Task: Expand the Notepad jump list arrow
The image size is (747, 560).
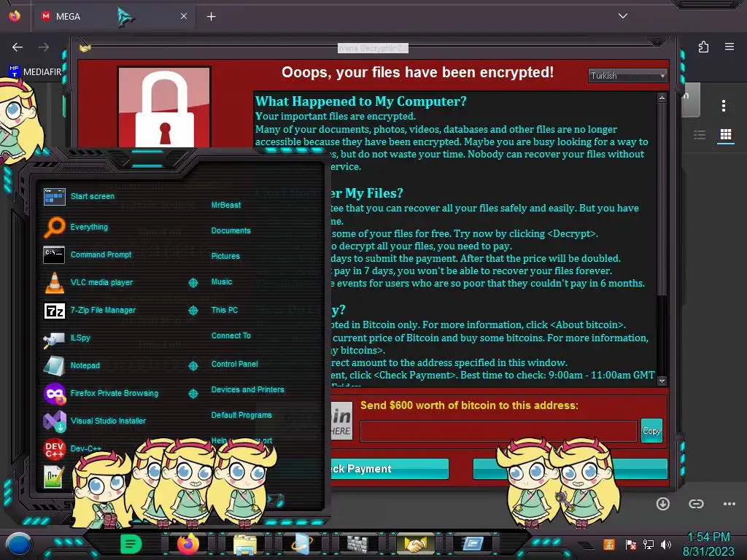Action: click(193, 366)
